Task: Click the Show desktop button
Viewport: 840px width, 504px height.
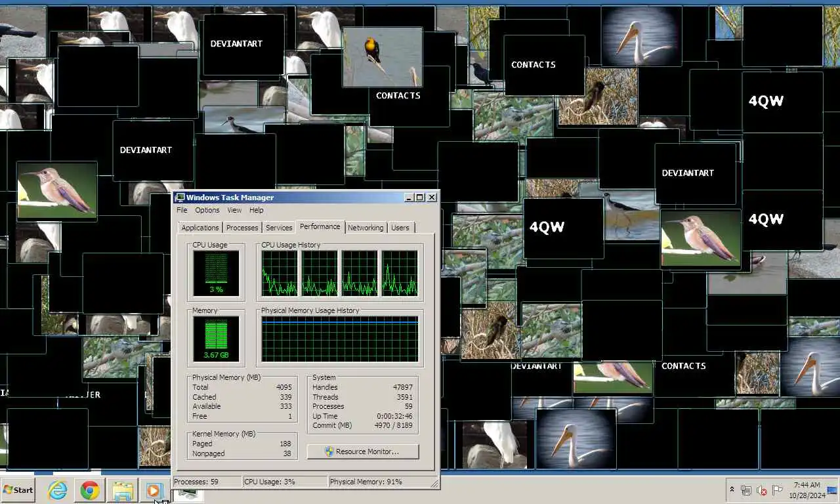Action: [x=832, y=490]
